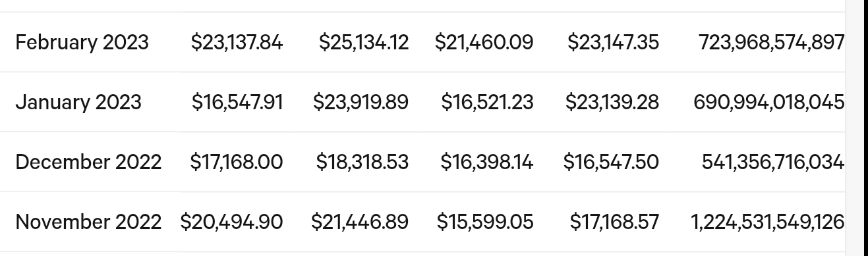Click the 723,968,574,897 volume value
Image resolution: width=868 pixels, height=256 pixels.
(x=771, y=42)
